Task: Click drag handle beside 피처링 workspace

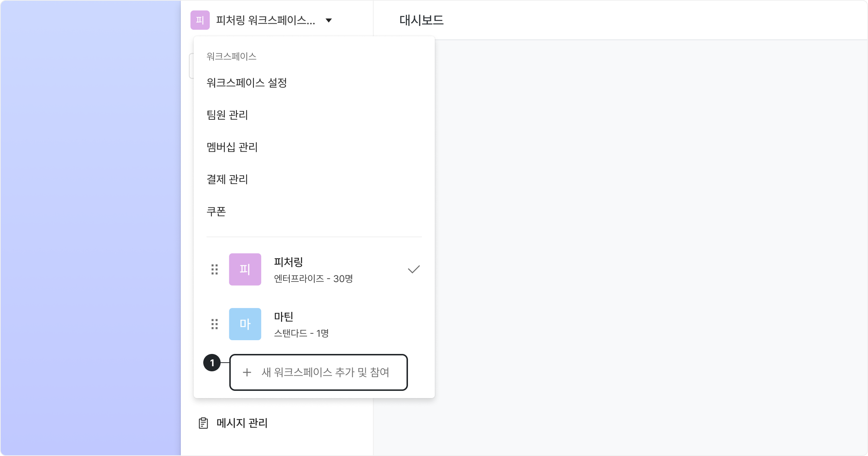Action: point(214,269)
